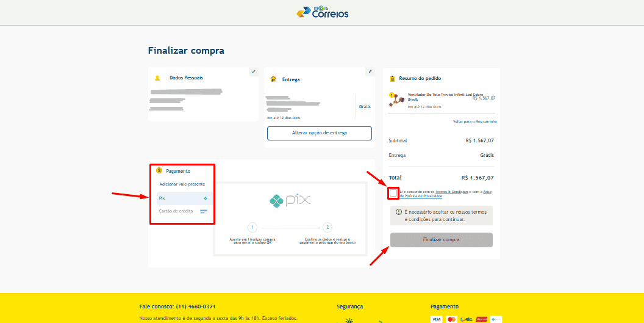644x323 pixels.
Task: Click the Resumo do pedido bag icon
Action: tap(392, 79)
